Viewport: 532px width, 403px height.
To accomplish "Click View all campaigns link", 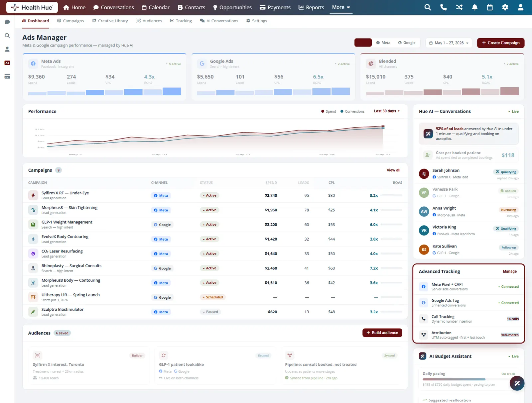I will click(x=393, y=170).
